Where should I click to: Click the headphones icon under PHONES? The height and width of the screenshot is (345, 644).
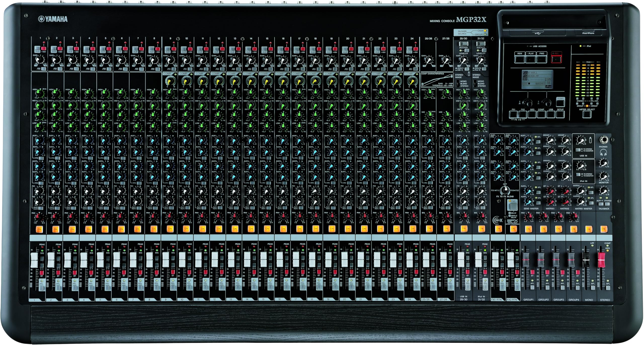click(603, 152)
